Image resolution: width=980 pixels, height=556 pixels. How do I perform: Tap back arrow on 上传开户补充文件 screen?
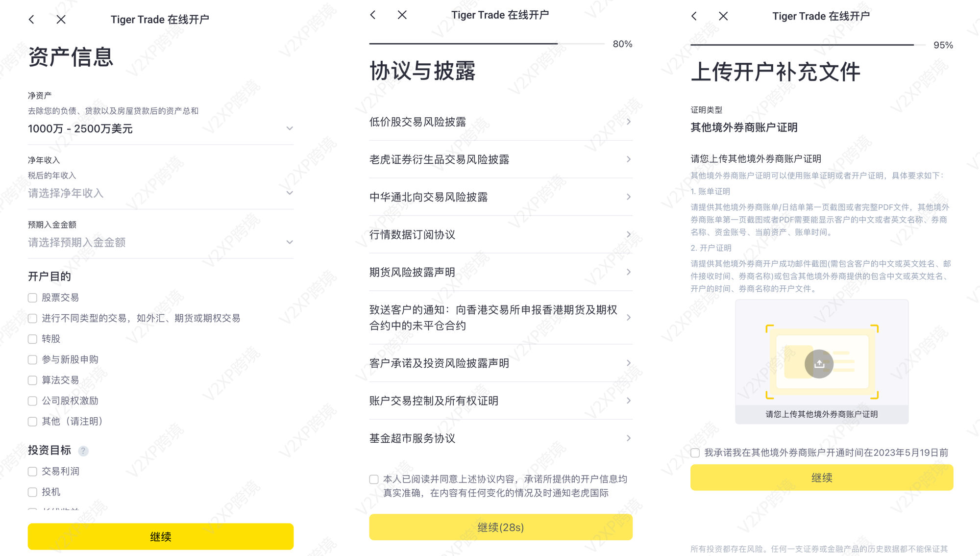(694, 16)
